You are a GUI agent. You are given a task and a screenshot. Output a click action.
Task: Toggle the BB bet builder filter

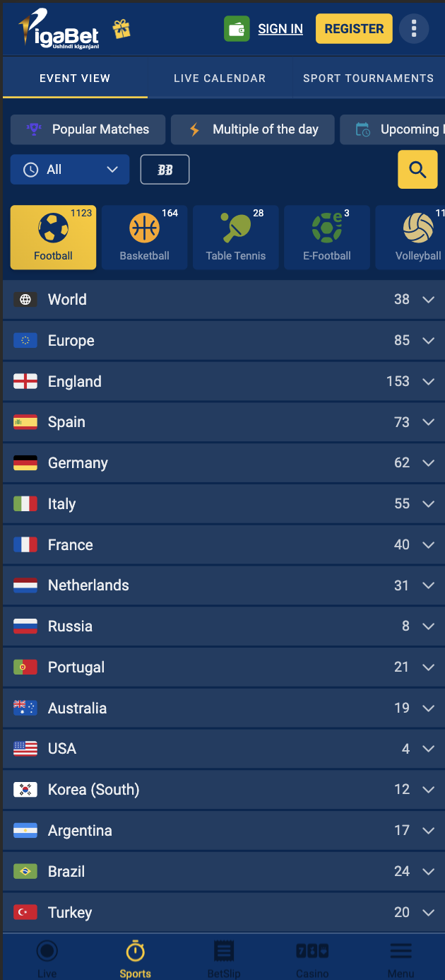point(165,170)
